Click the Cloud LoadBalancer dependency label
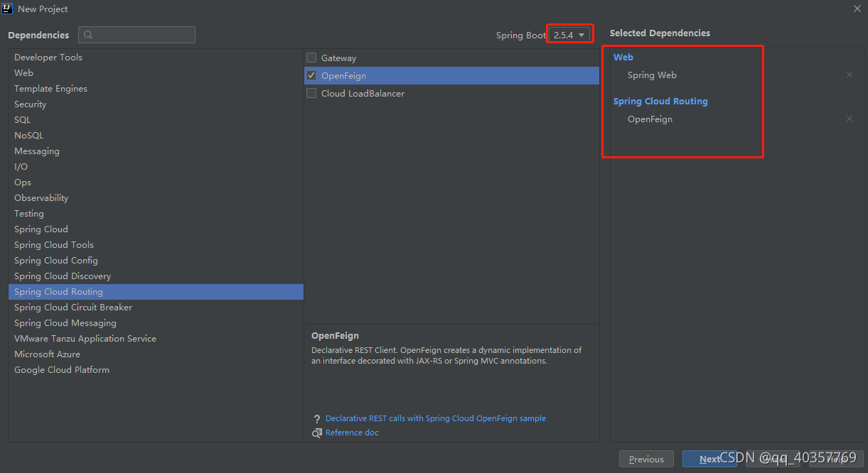868x473 pixels. 363,94
